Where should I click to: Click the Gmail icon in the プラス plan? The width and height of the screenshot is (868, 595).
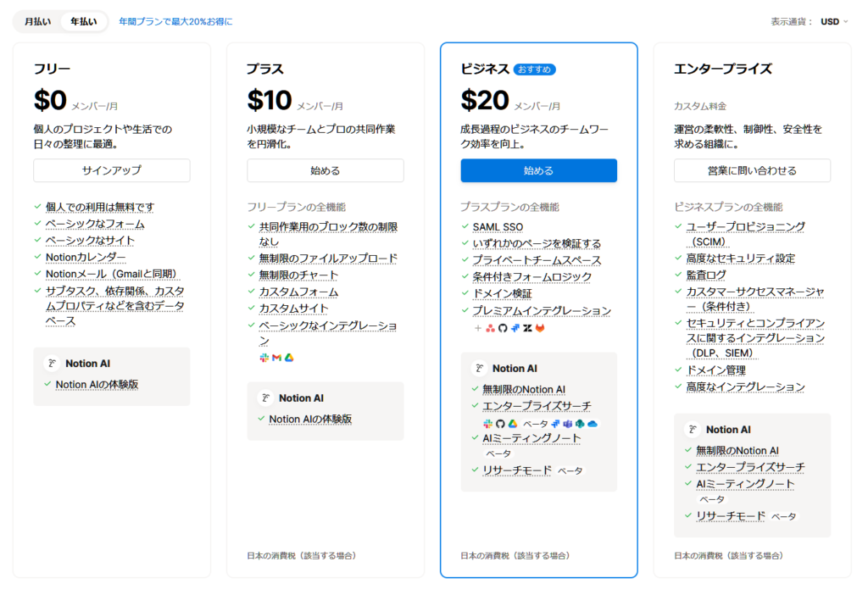[277, 359]
